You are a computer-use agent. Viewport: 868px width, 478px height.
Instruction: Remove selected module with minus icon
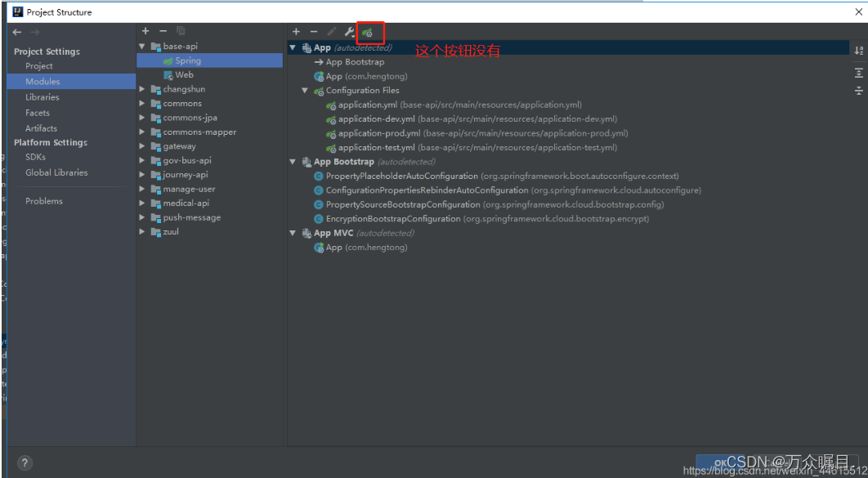coord(163,31)
